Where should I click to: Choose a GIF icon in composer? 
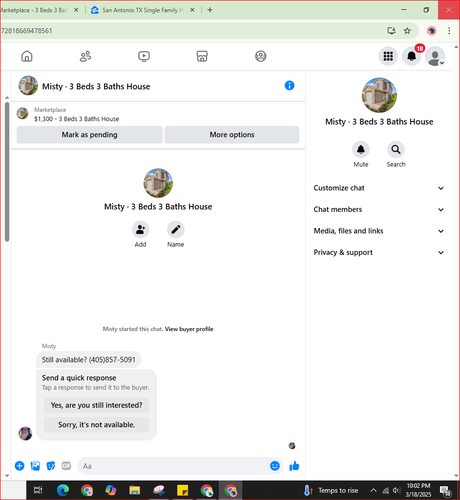(66, 466)
